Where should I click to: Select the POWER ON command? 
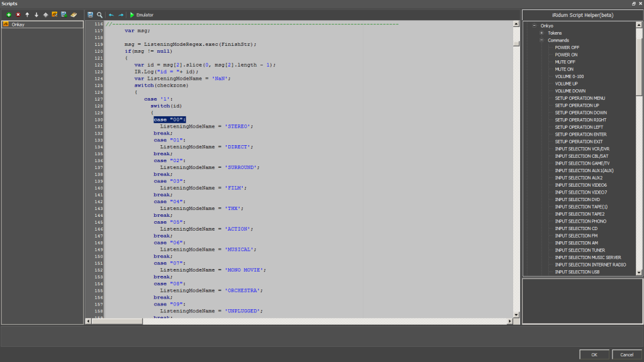(x=566, y=55)
